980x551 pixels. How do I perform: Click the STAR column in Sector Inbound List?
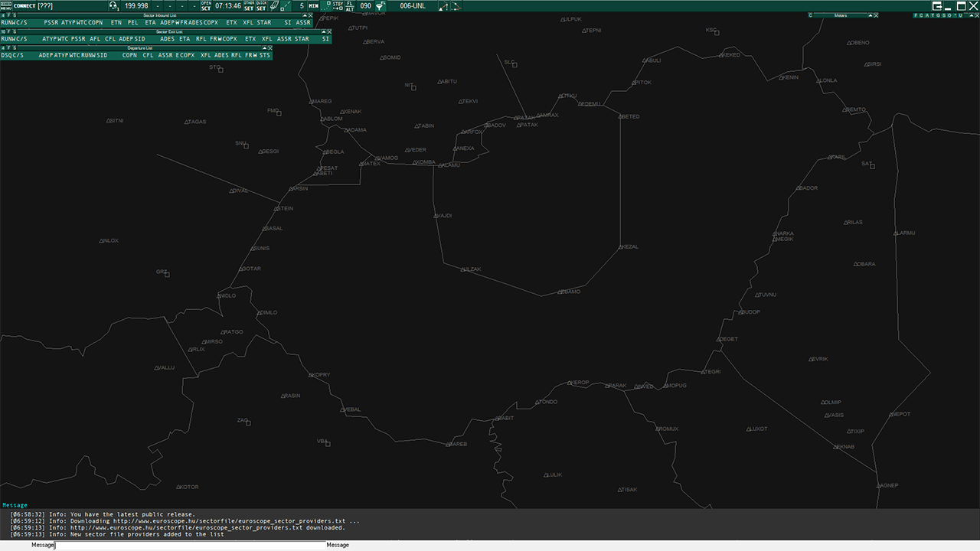tap(264, 23)
